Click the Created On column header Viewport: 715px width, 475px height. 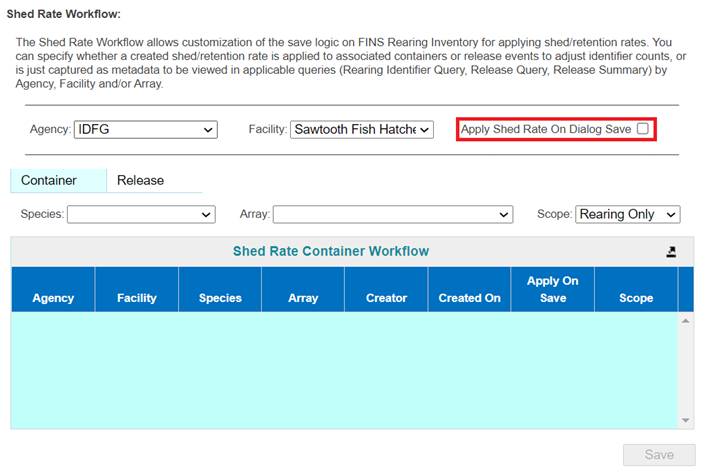click(469, 298)
